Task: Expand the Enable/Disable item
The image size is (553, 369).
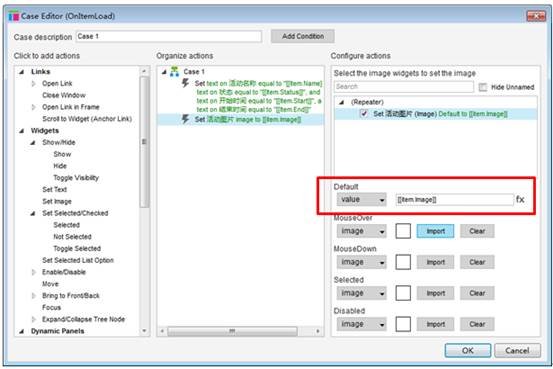Action: [x=34, y=272]
